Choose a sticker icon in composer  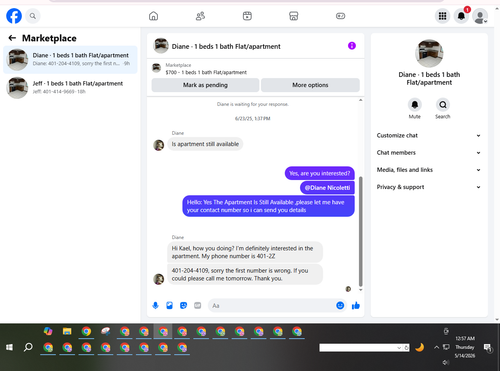183,305
